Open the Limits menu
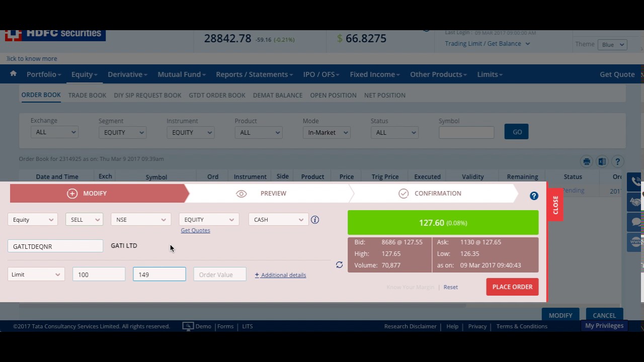This screenshot has width=644, height=362. pyautogui.click(x=490, y=74)
